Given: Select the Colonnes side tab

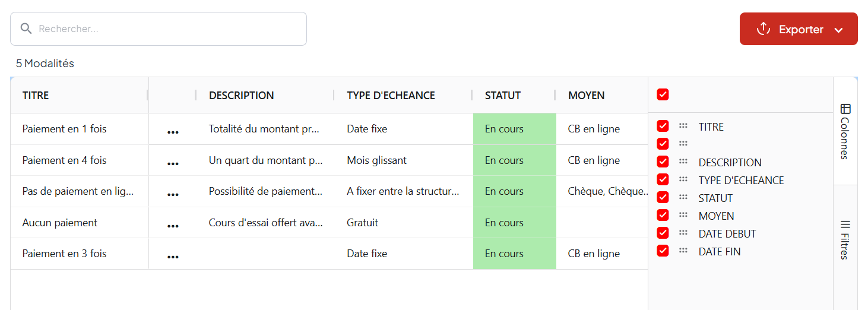Looking at the screenshot, I should tap(845, 132).
